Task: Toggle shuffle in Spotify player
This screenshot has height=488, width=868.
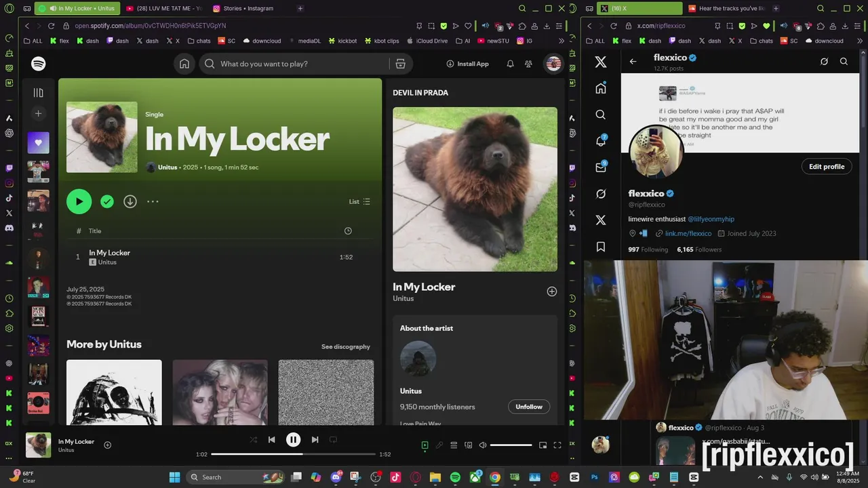Action: [x=253, y=440]
